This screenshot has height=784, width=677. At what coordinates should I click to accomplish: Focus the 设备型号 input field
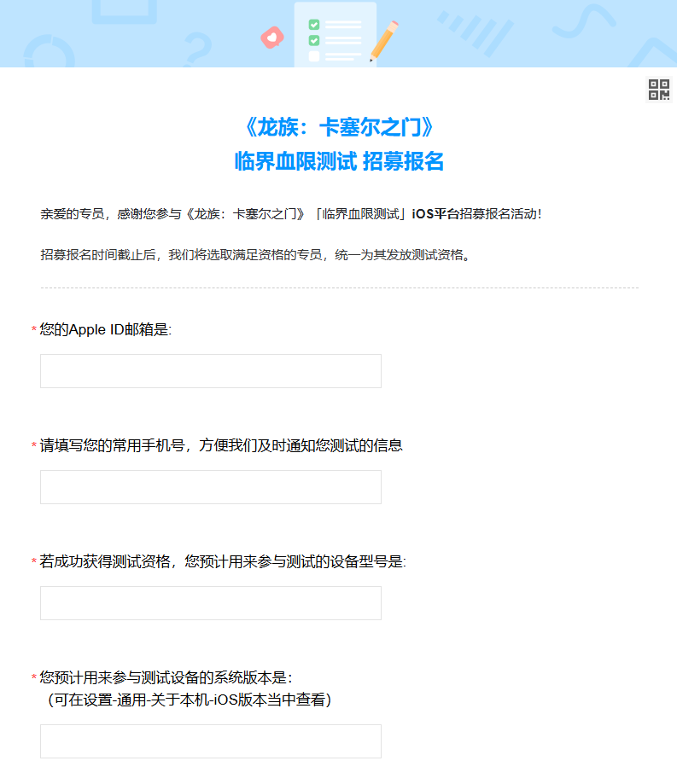click(x=211, y=603)
